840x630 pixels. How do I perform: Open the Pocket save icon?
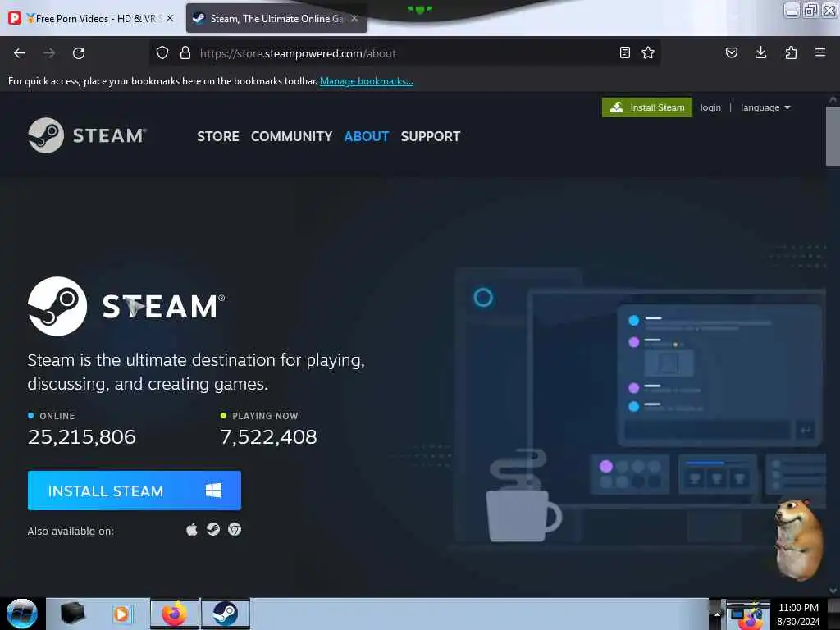[732, 52]
